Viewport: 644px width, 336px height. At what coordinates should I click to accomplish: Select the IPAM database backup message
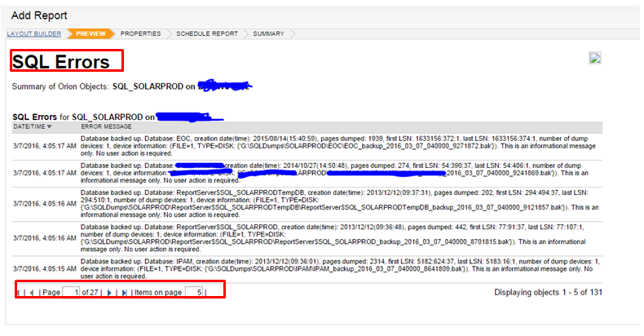[x=340, y=268]
